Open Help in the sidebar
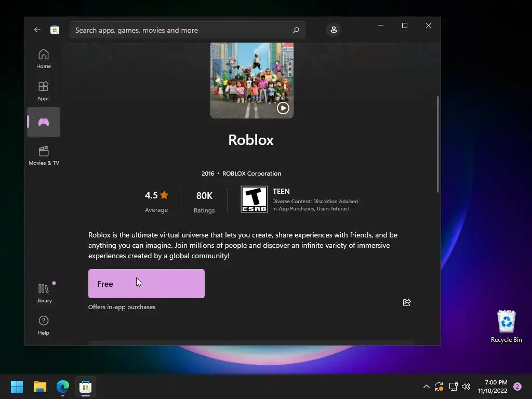The image size is (532, 399). click(x=44, y=325)
